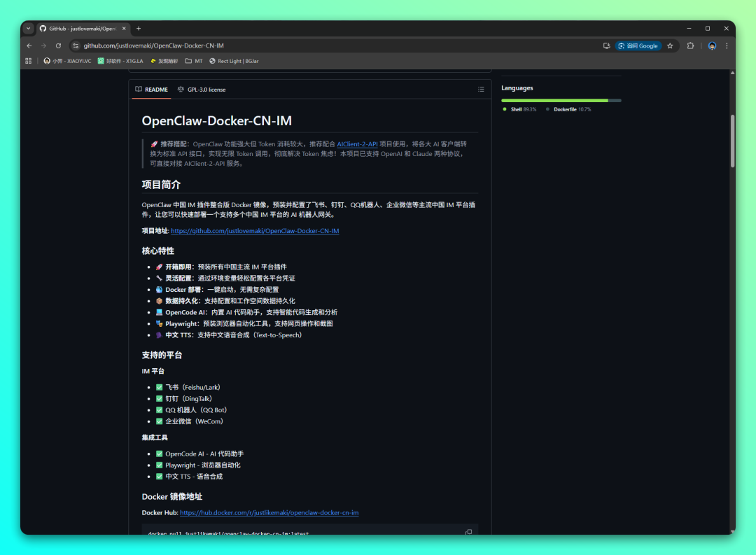Screen dimensions: 756x555
Task: Copy the docker pull command
Action: pyautogui.click(x=468, y=532)
